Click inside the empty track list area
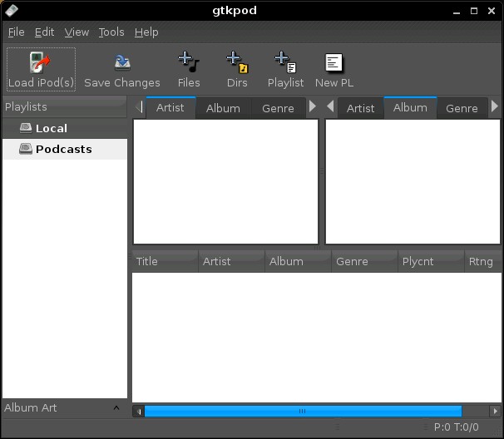This screenshot has width=504, height=439. (x=317, y=337)
